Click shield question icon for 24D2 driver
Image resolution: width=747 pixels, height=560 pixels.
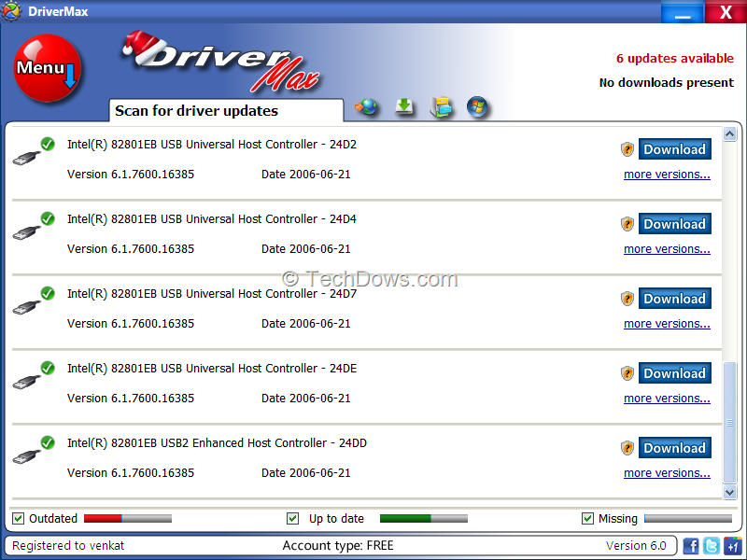627,149
